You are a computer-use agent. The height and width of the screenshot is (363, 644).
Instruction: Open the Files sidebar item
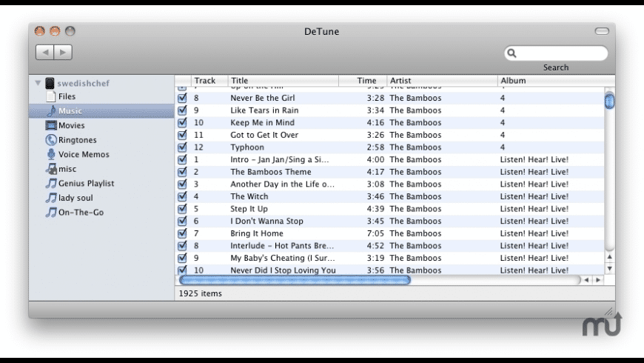pos(67,96)
